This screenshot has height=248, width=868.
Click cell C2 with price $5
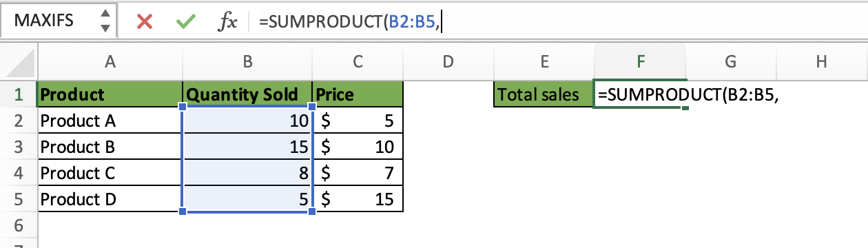coord(358,121)
